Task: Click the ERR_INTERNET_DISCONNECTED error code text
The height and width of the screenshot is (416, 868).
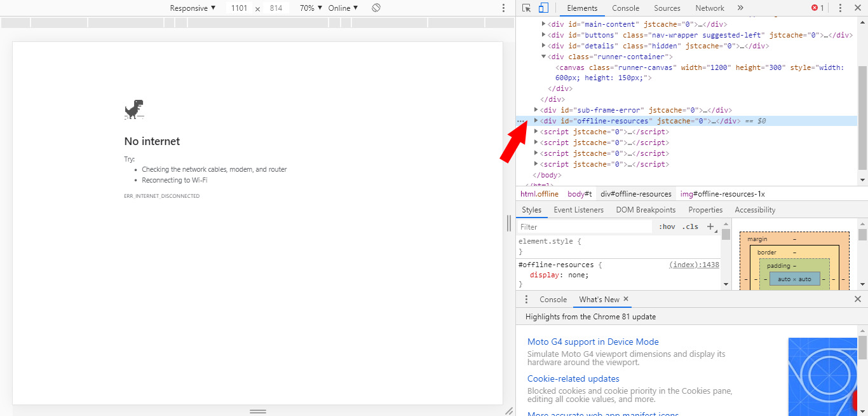Action: pos(161,196)
